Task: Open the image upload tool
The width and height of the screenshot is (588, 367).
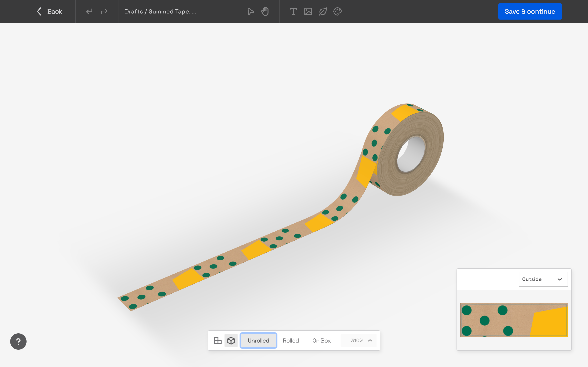Action: 308,11
